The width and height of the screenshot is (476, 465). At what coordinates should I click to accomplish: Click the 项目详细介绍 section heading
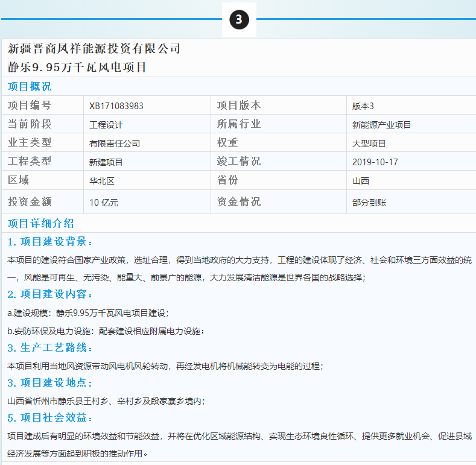(x=40, y=223)
